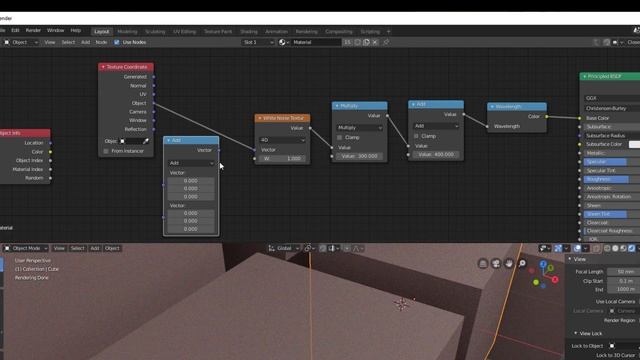The image size is (640, 360).
Task: Toggle camera view icon in viewport
Action: point(496,264)
